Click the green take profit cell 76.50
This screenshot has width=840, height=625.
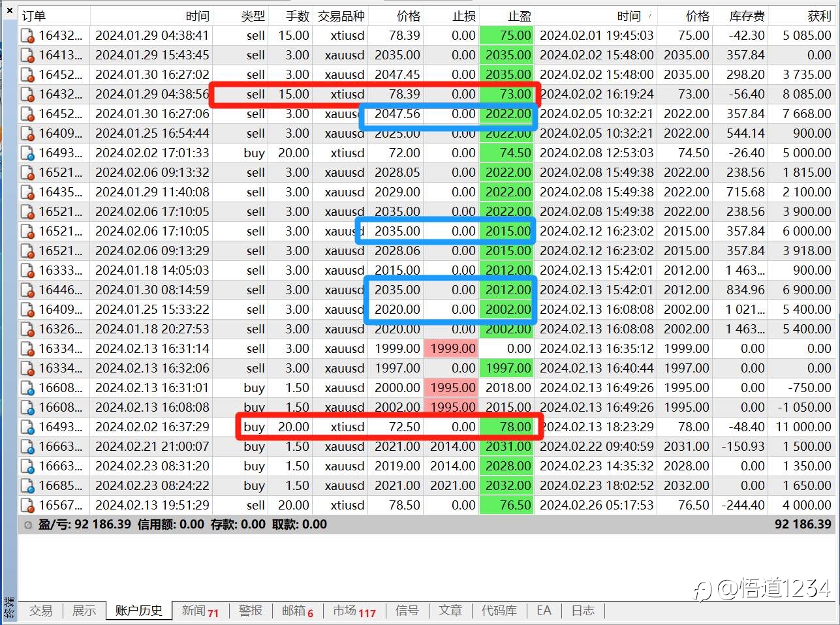507,506
